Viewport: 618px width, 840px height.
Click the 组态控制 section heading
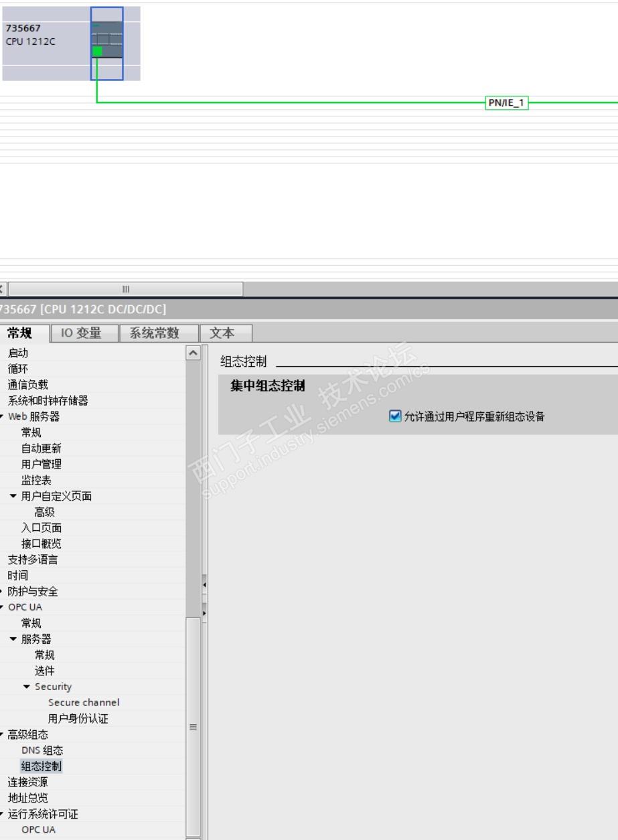pos(244,361)
